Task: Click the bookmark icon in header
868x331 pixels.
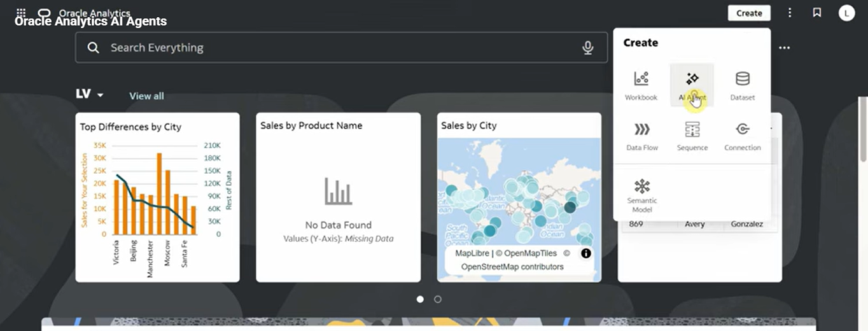Action: (x=817, y=13)
